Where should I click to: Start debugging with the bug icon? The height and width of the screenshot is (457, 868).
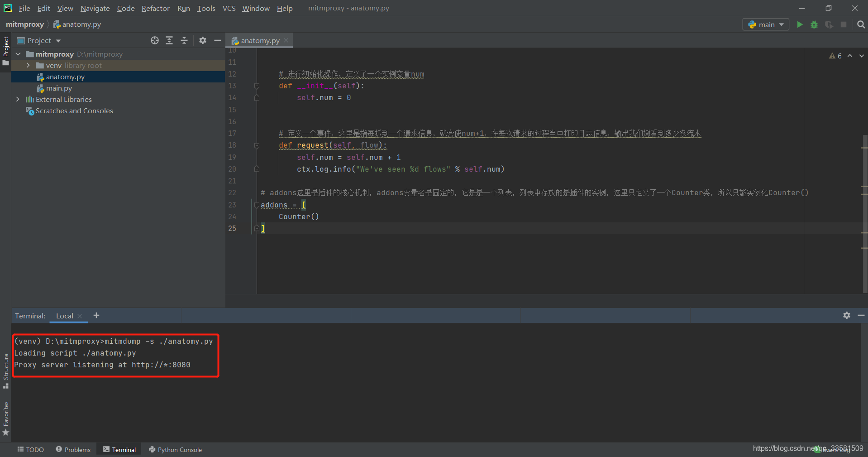[814, 24]
